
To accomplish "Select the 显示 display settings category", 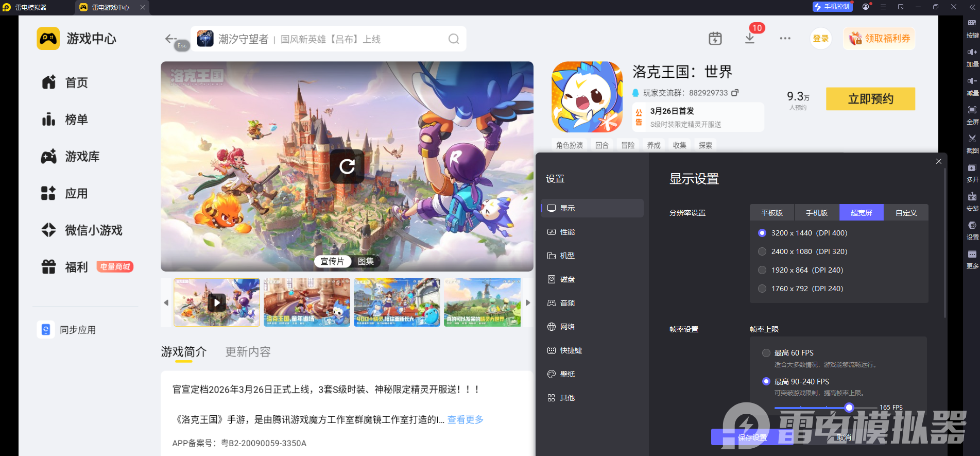I will [592, 208].
